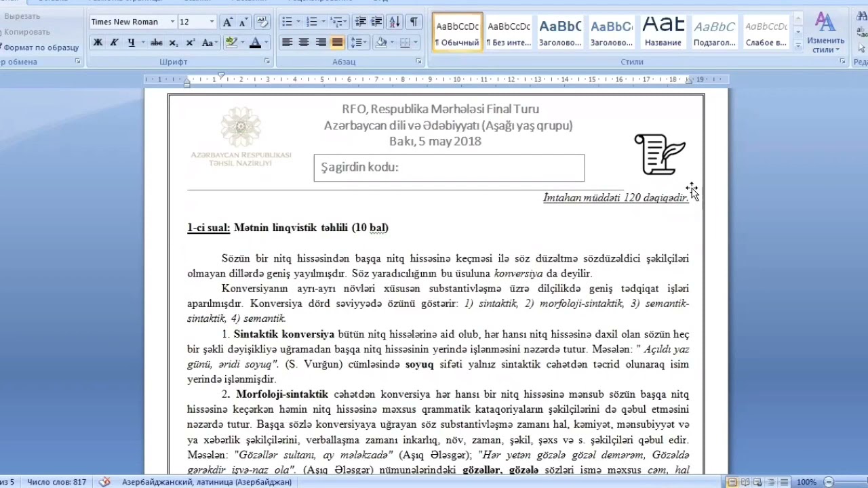868x488 pixels.
Task: Toggle strikethrough formatting
Action: (x=157, y=43)
